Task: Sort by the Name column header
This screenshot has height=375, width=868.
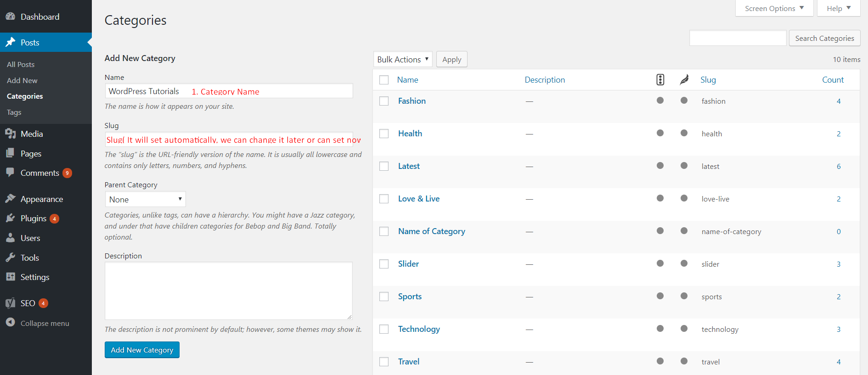Action: [x=408, y=79]
